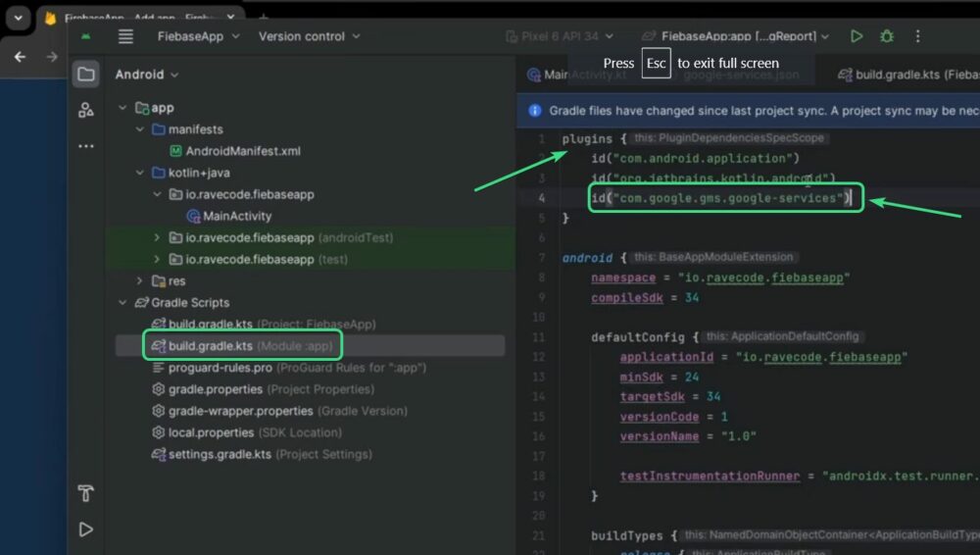Open the Project tool window folder icon
This screenshot has height=555, width=980.
coord(86,75)
